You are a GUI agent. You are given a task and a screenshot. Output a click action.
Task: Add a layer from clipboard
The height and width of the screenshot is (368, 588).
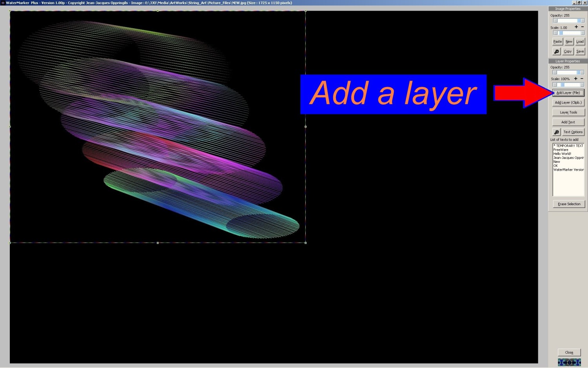568,103
